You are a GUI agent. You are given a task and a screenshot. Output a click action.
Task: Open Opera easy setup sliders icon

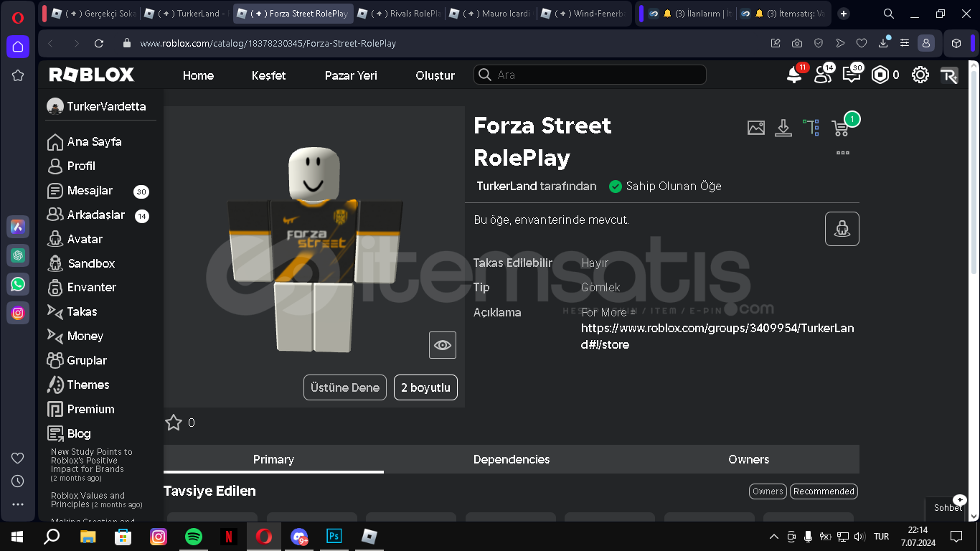point(905,43)
